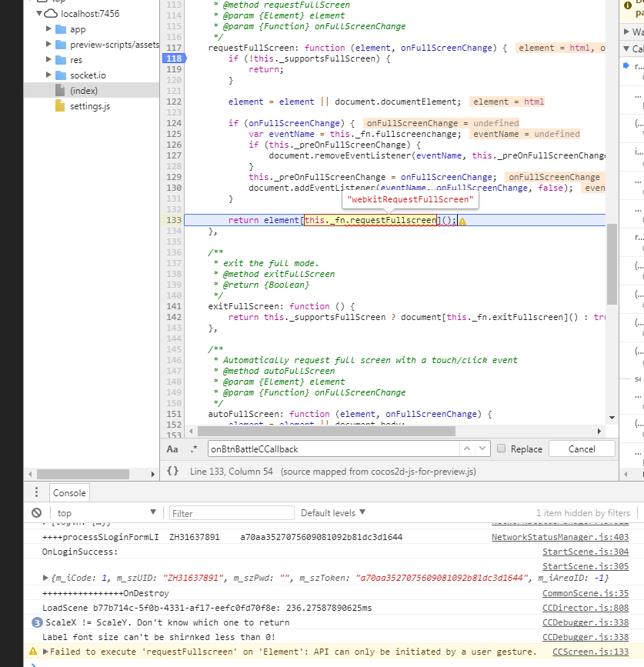Screen dimensions: 644x667
Task: Click the warning icon on line 133
Action: (462, 221)
